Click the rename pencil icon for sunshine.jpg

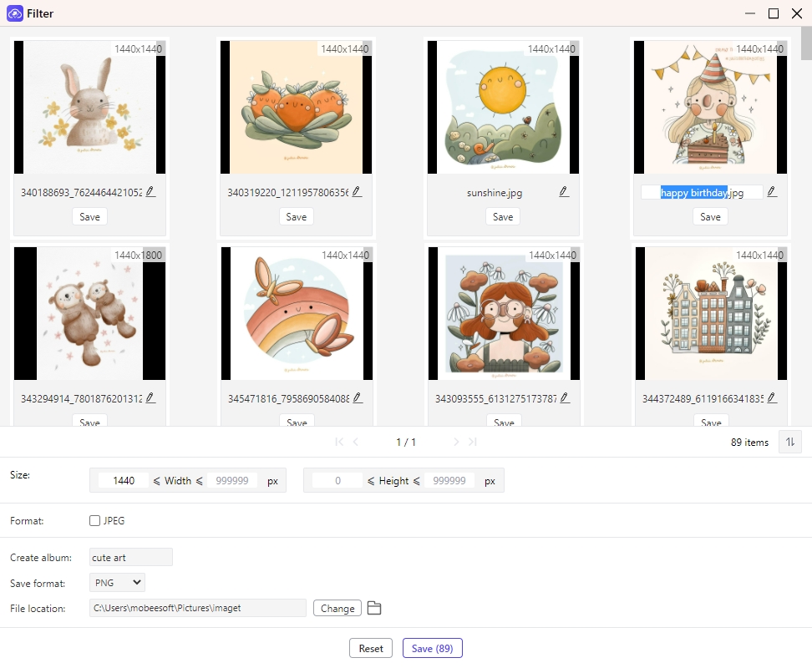[564, 192]
